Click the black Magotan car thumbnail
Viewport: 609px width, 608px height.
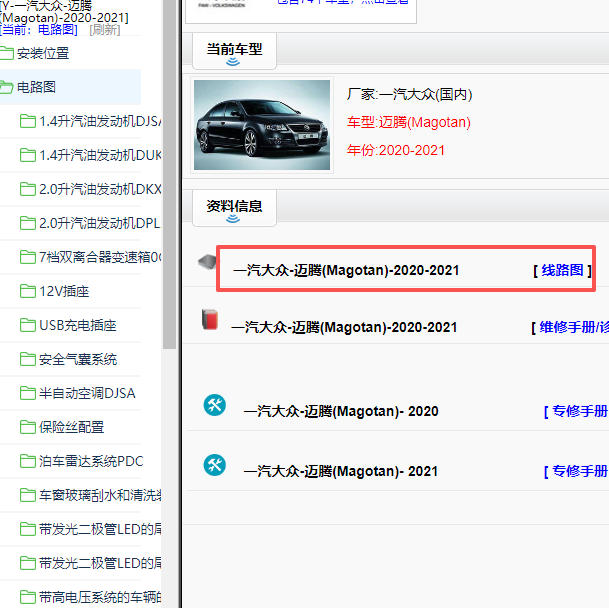click(x=262, y=125)
